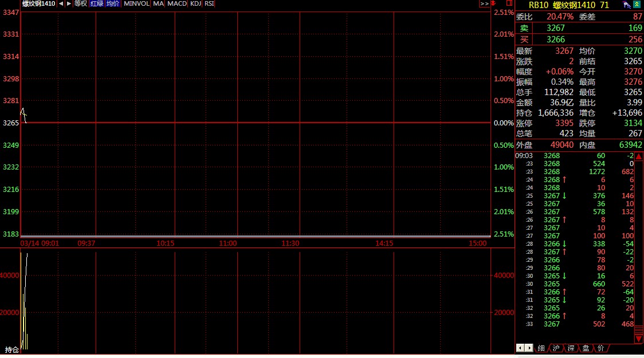Select the MACD indicator
The image size is (644, 358).
click(177, 3)
